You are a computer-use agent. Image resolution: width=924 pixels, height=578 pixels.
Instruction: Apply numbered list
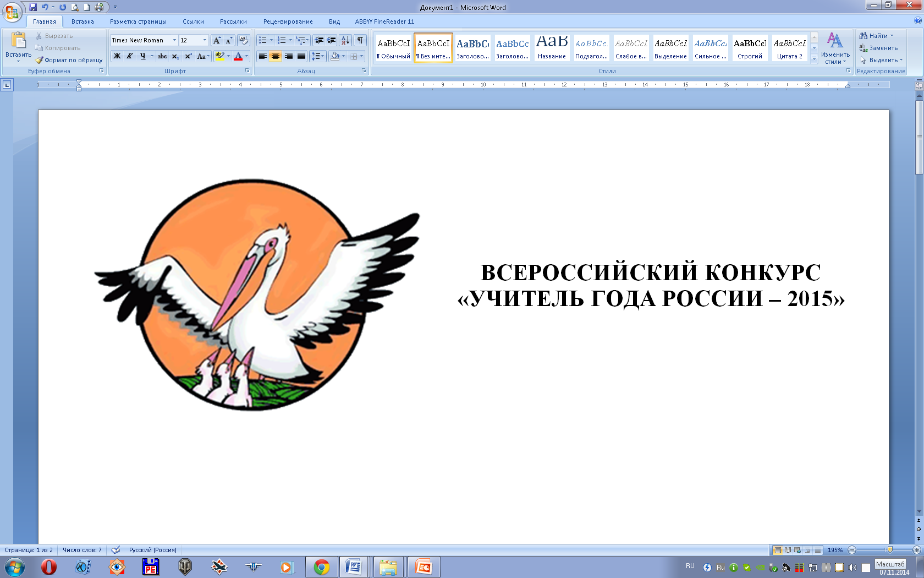pyautogui.click(x=282, y=40)
